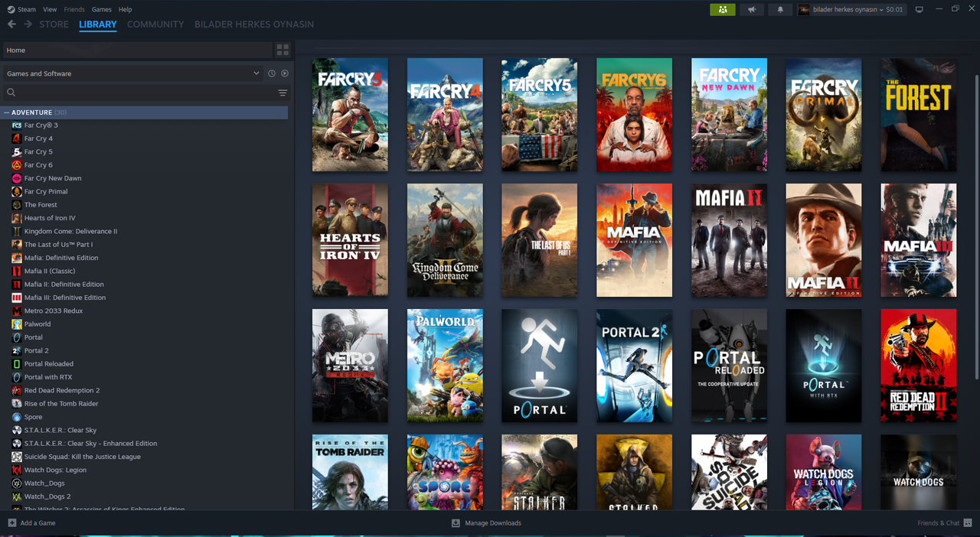Click Palworld sidebar icon
Image resolution: width=980 pixels, height=537 pixels.
pos(17,324)
